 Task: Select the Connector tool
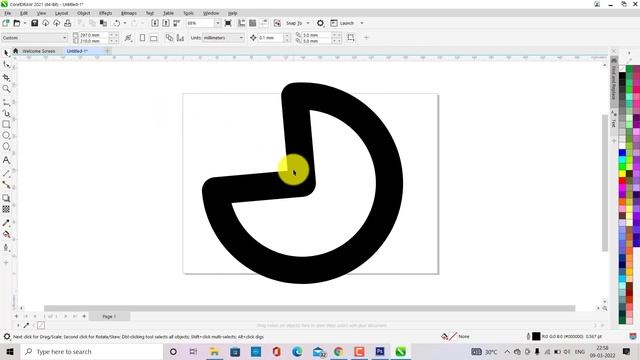point(6,184)
